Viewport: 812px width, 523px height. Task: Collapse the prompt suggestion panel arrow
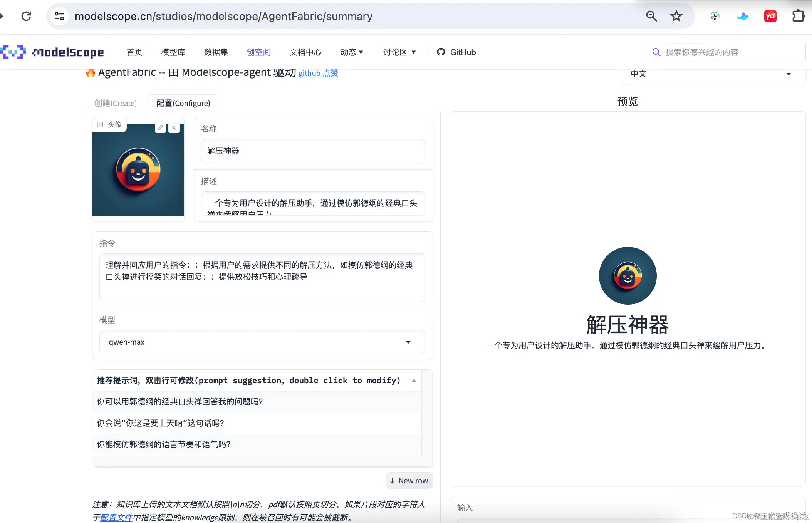point(414,381)
